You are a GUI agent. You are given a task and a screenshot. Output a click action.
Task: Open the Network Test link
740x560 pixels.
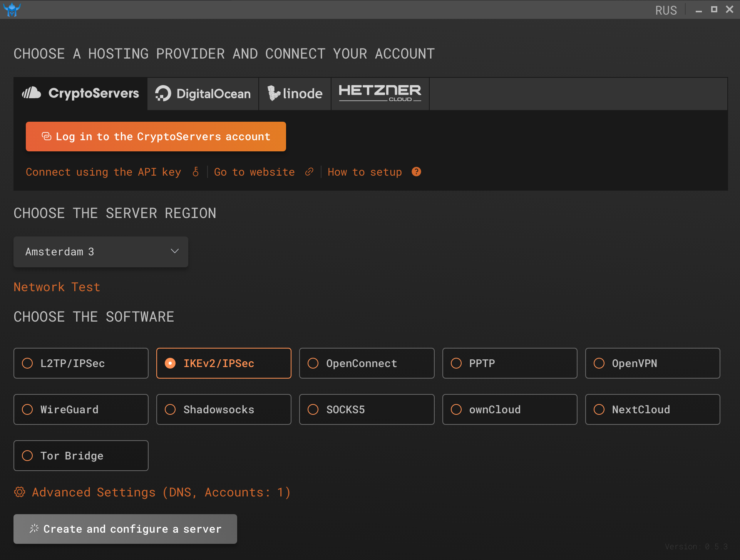[x=57, y=287]
